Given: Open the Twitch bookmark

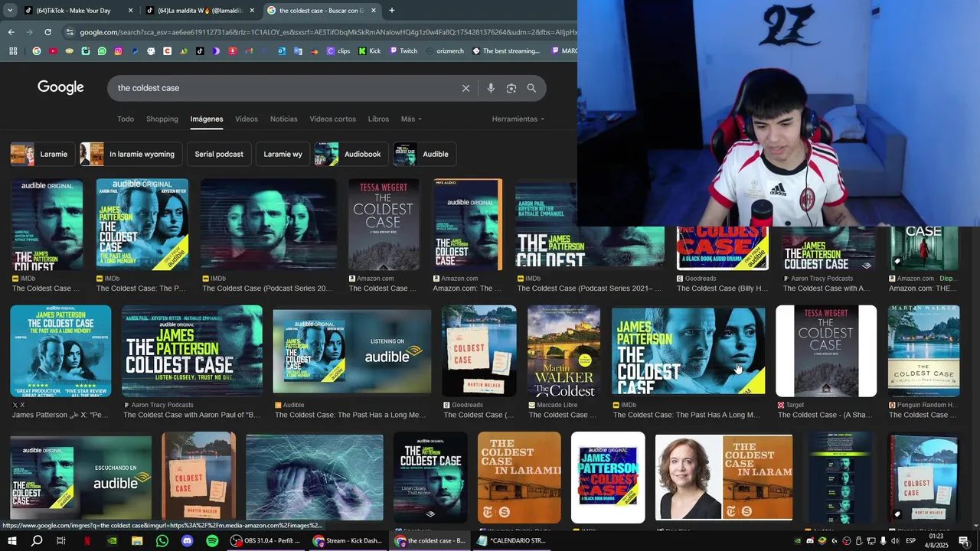Looking at the screenshot, I should tap(403, 51).
